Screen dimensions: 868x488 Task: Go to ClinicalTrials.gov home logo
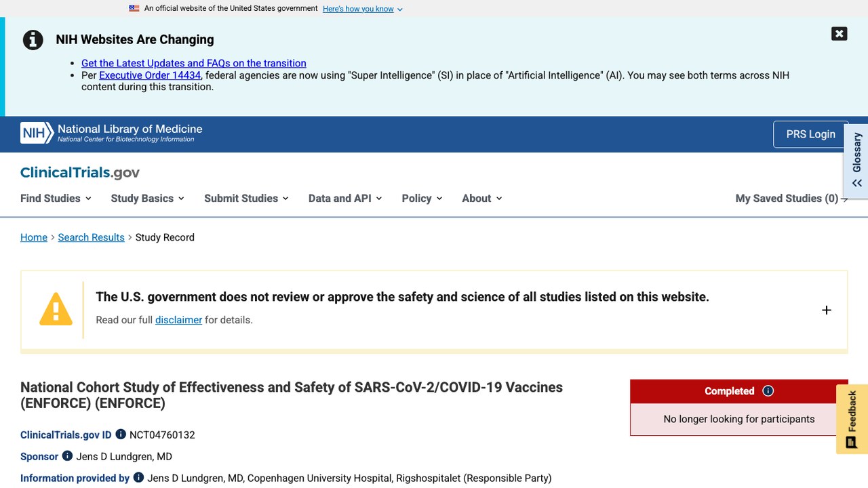[x=80, y=172]
